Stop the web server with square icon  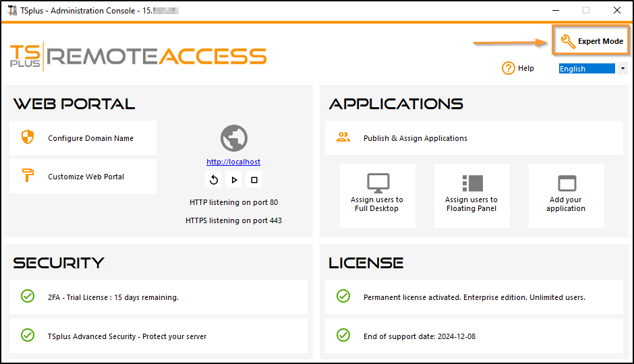pos(254,179)
